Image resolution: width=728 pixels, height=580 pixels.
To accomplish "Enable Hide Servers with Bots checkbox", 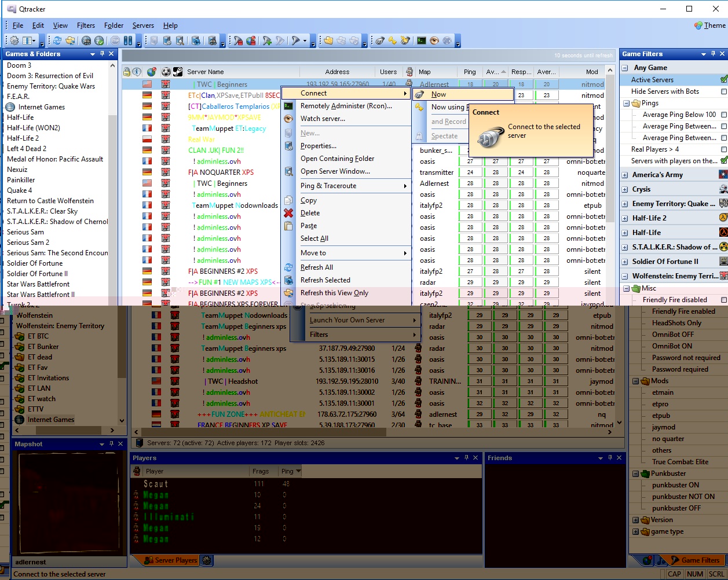I will [723, 91].
